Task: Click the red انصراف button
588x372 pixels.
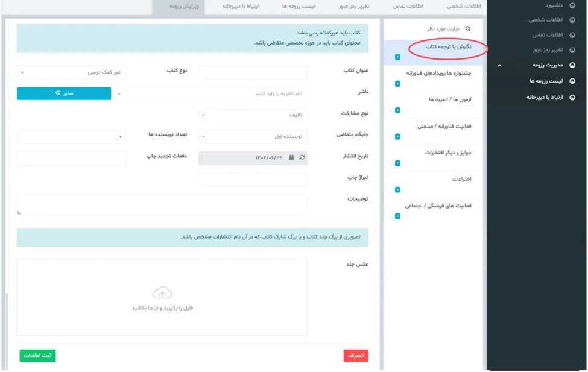Action: 356,356
